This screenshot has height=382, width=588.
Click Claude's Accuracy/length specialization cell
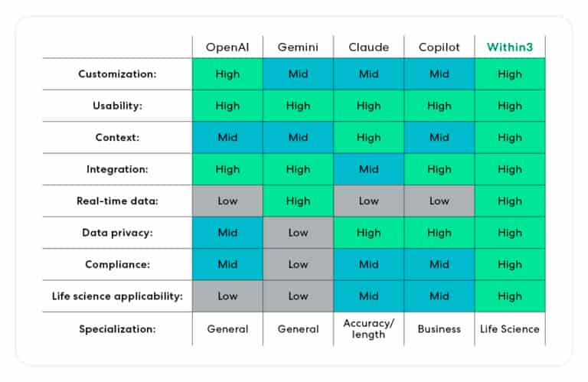pos(368,328)
